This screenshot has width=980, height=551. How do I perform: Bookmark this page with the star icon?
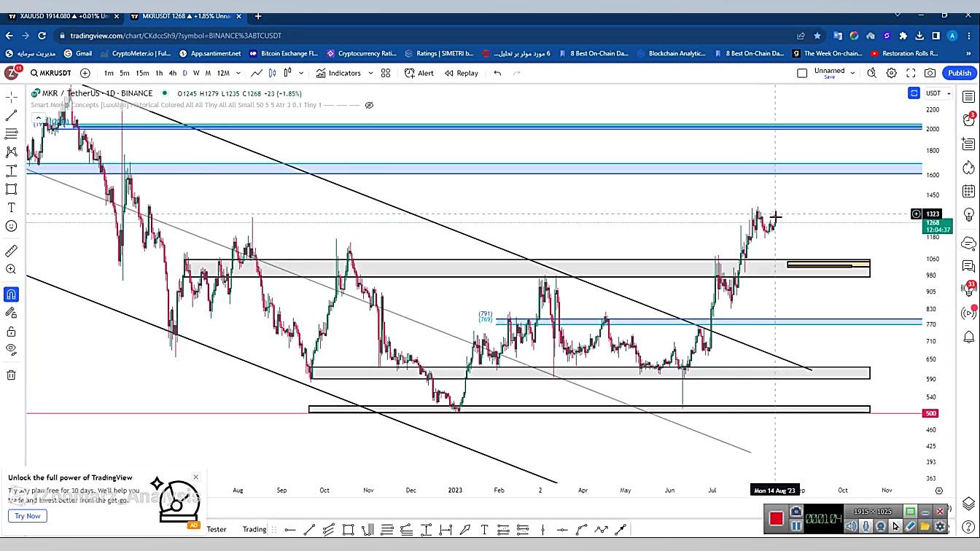(x=817, y=35)
